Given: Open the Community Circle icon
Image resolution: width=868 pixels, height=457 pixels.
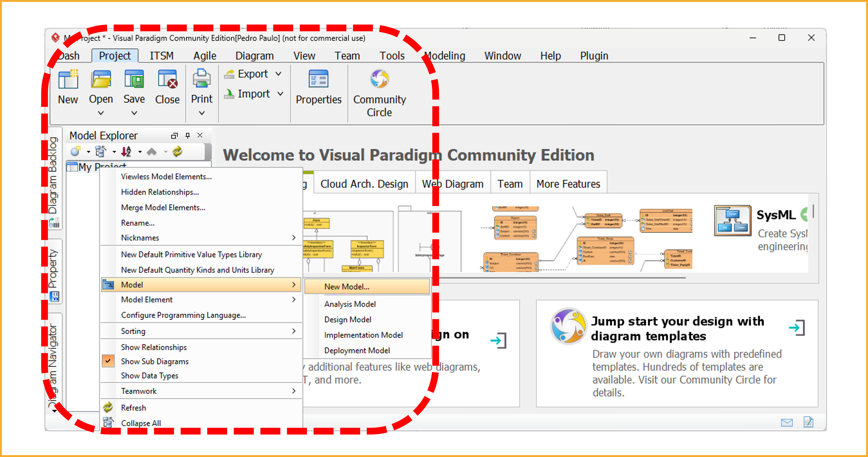Looking at the screenshot, I should pyautogui.click(x=379, y=79).
